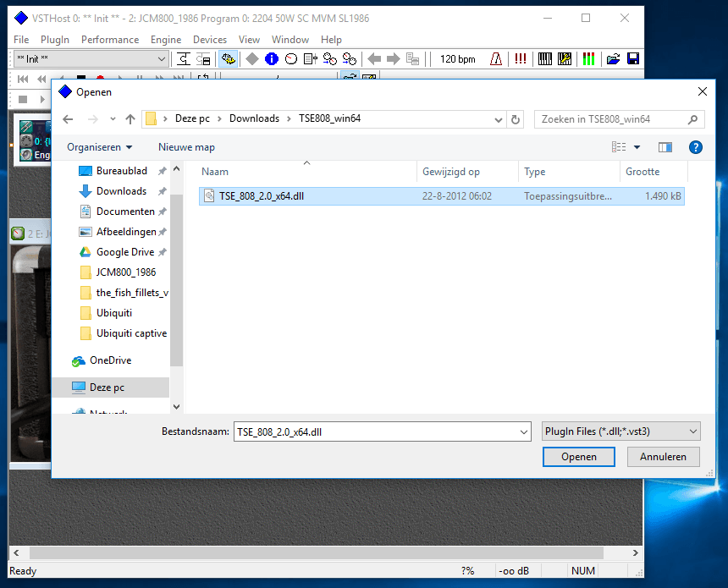The image size is (728, 588).
Task: Click the green level meters icon
Action: point(588,59)
